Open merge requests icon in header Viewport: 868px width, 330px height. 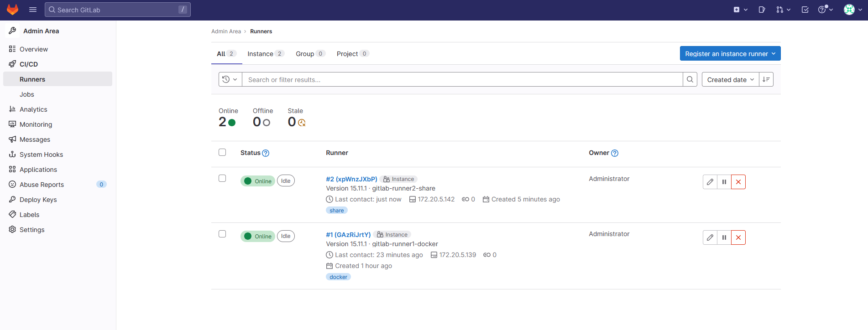(783, 10)
